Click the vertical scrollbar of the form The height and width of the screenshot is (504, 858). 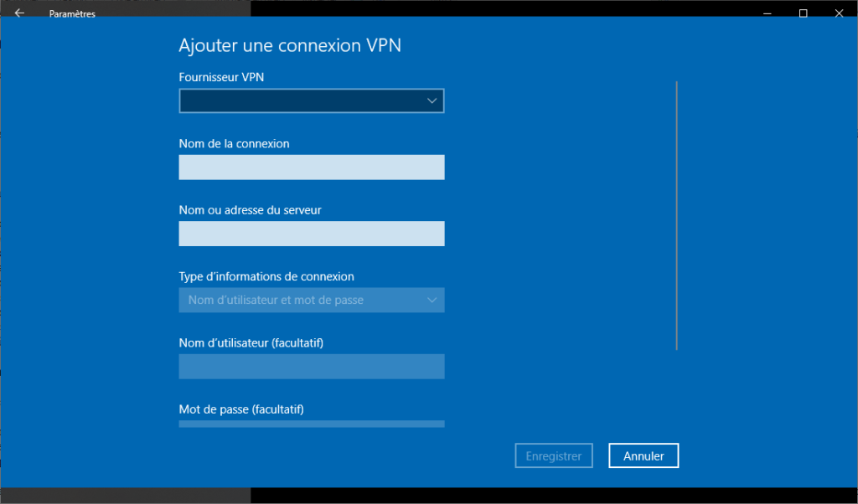pos(677,215)
